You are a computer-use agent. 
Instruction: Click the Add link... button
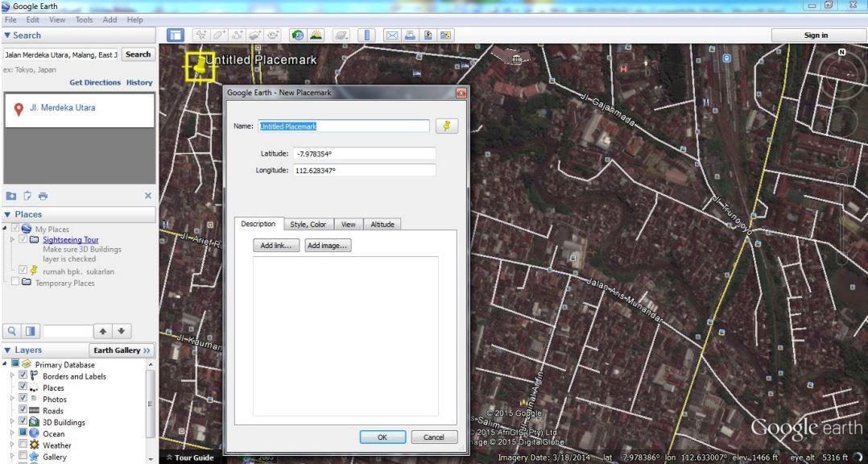pyautogui.click(x=277, y=245)
